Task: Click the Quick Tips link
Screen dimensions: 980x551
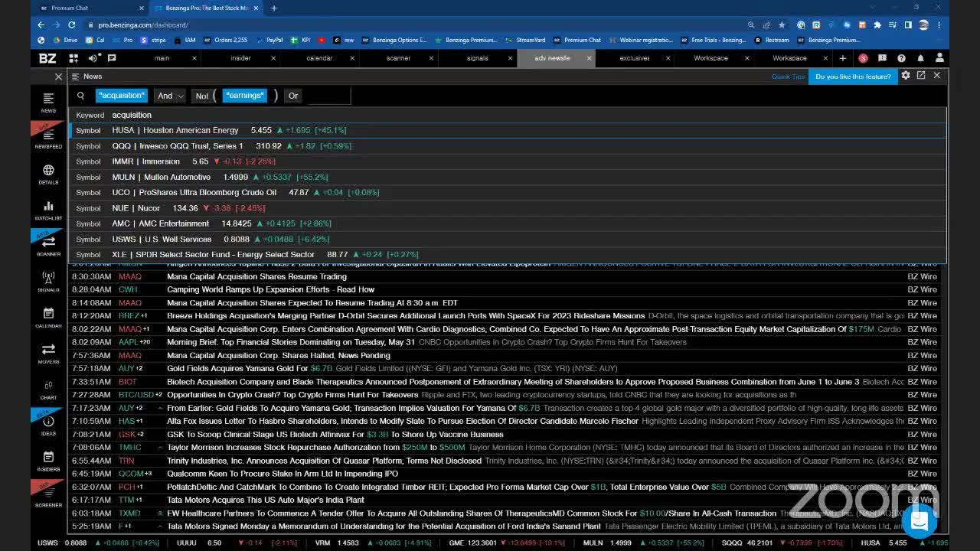Action: 789,77
